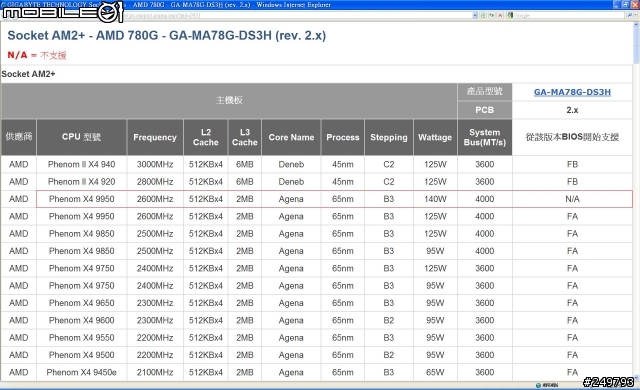Click the red 'N/A = 不支援' legend
Screen dimensions: 640x390
point(37,55)
